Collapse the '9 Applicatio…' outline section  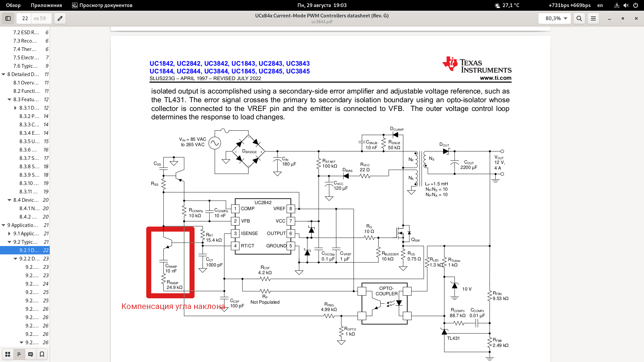click(3, 225)
